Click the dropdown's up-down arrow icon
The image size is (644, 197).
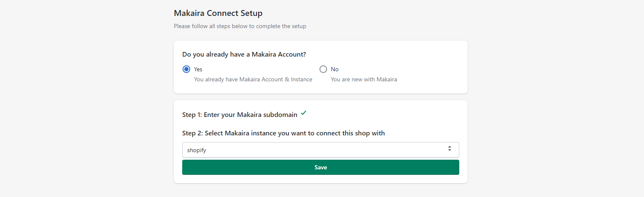[450, 149]
